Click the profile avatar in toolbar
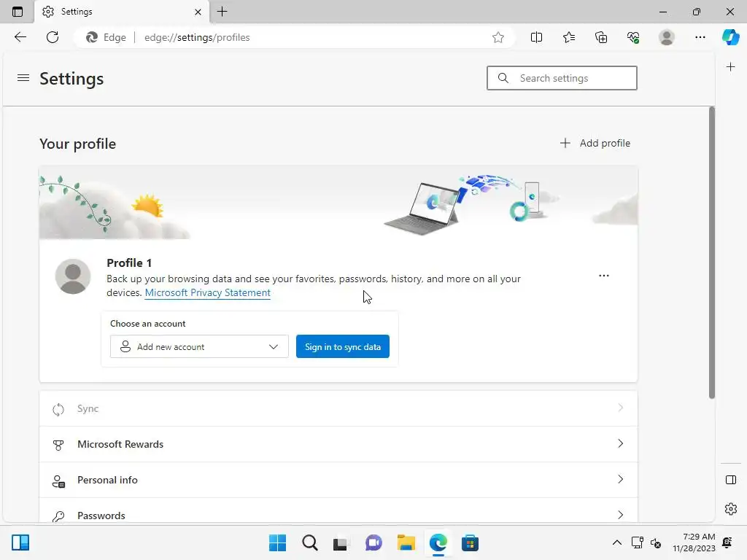The height and width of the screenshot is (560, 747). click(667, 37)
